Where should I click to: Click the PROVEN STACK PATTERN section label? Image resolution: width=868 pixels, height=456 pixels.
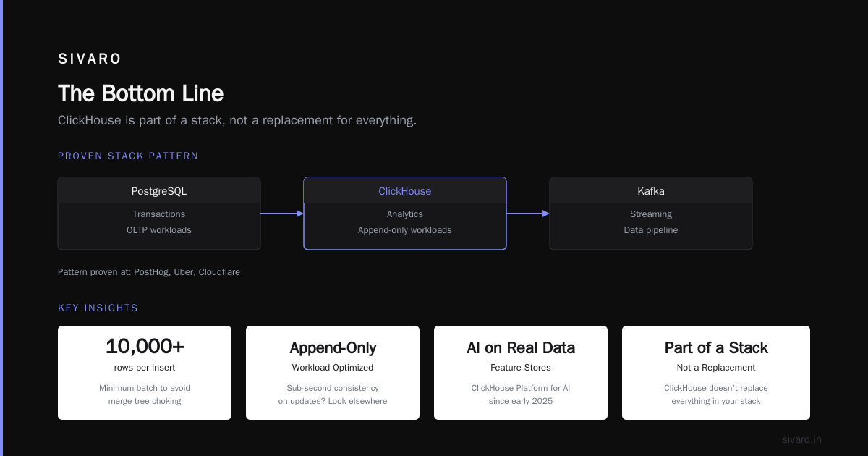[x=128, y=156]
